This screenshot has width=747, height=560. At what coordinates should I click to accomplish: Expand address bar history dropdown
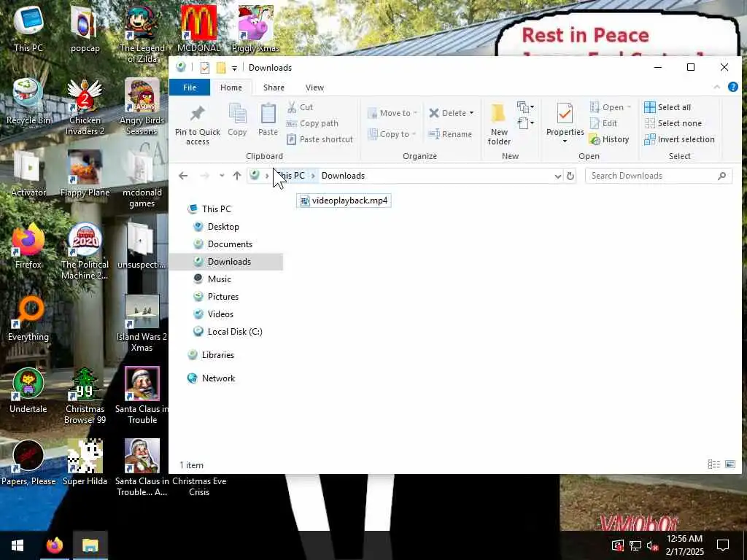tap(558, 176)
